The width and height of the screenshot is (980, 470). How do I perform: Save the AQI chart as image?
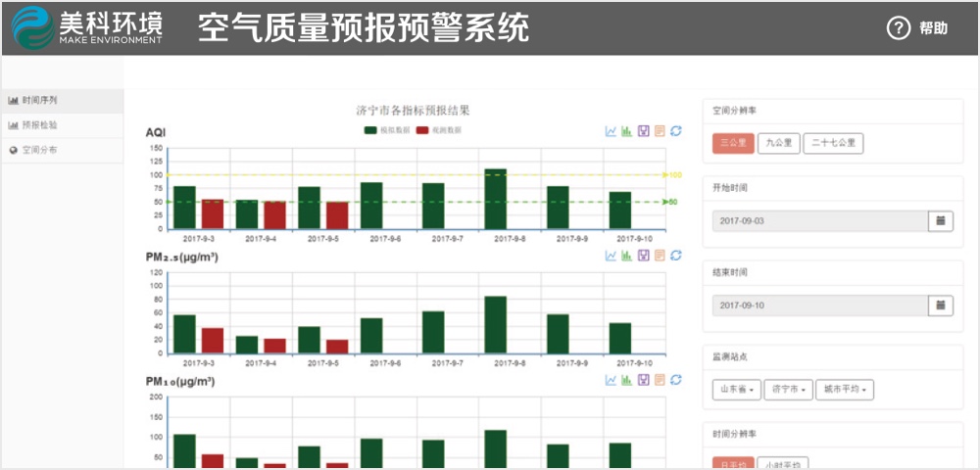(x=643, y=131)
